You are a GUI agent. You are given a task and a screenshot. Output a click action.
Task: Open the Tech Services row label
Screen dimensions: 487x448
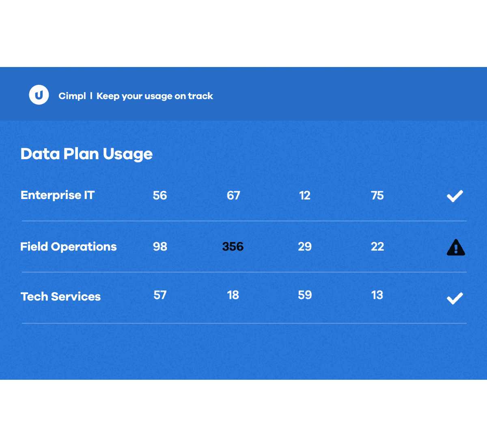pos(60,297)
